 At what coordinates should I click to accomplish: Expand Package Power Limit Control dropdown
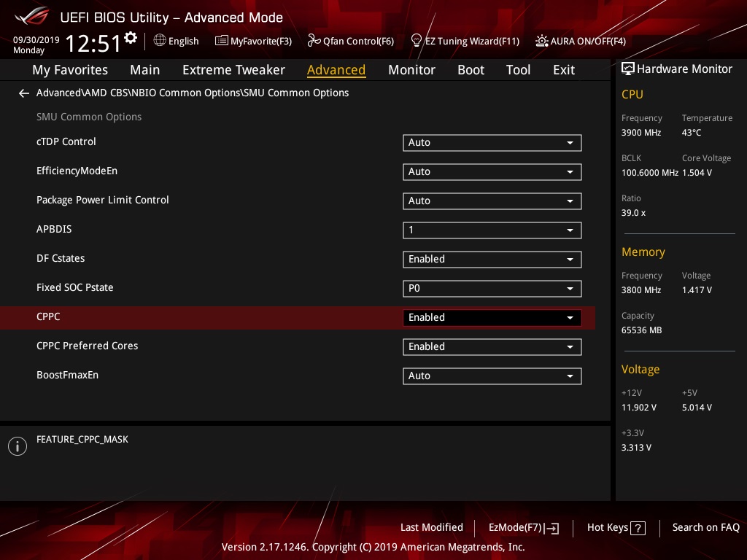[x=492, y=201]
